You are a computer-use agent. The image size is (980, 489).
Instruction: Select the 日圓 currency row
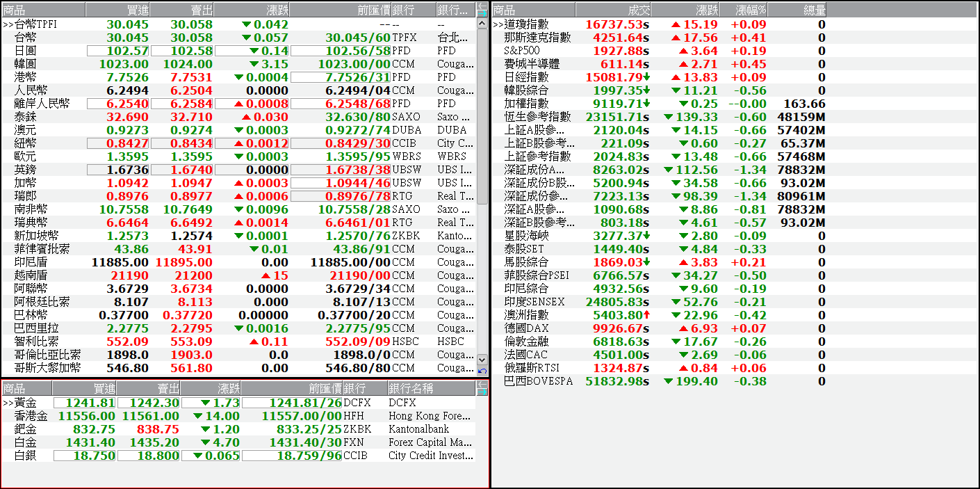coord(239,51)
